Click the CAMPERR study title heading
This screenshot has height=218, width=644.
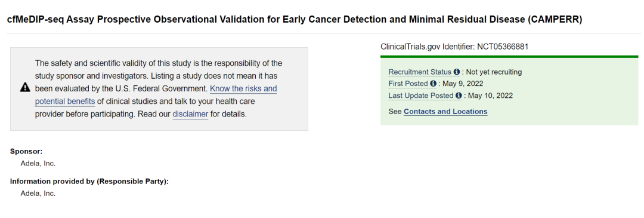click(x=295, y=19)
